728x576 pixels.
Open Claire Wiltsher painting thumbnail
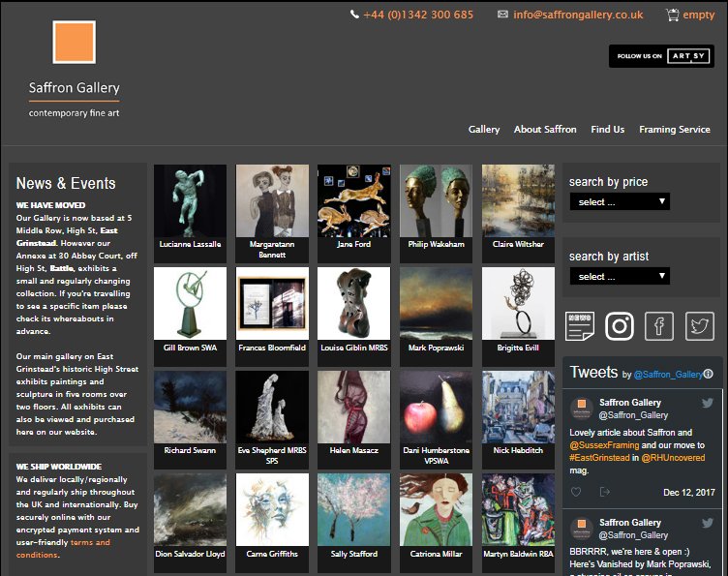coord(518,201)
